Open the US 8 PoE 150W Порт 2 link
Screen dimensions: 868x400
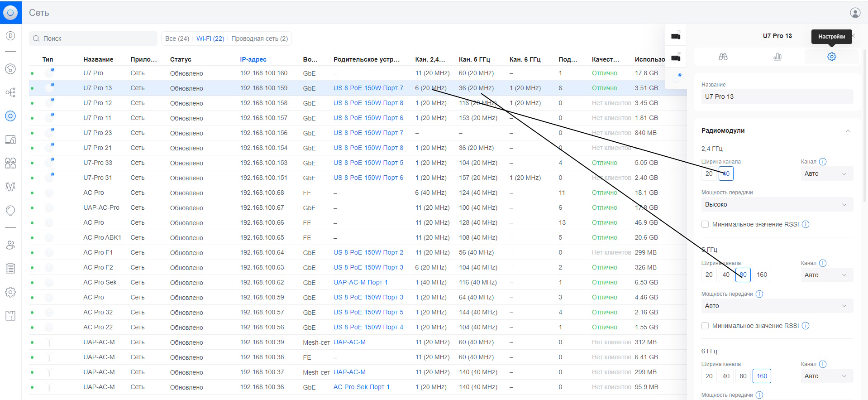click(368, 252)
